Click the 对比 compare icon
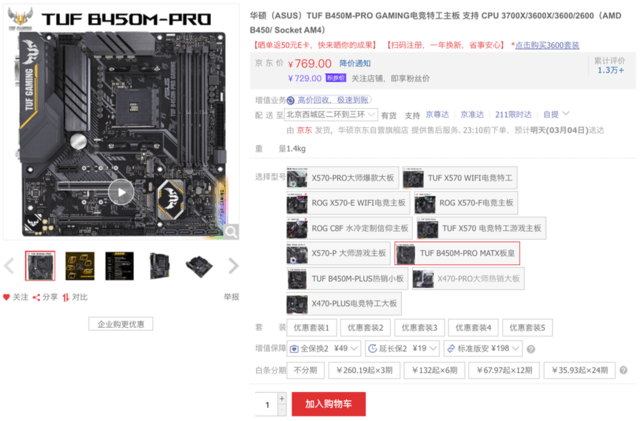This screenshot has width=640, height=421. 66,297
